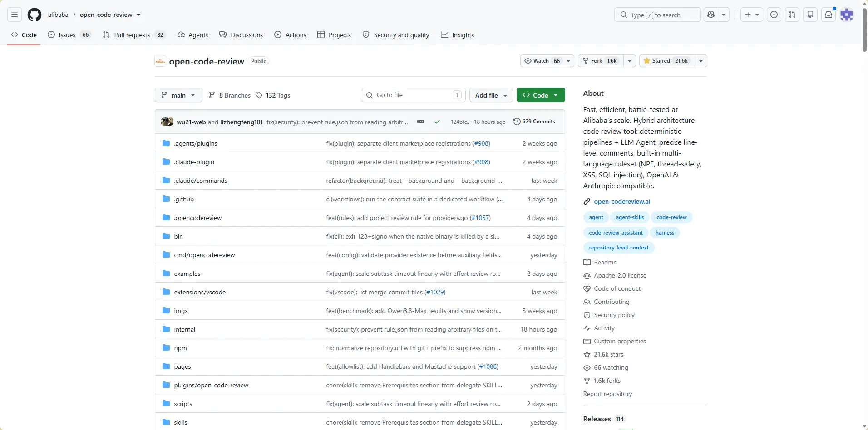This screenshot has height=430, width=868.
Task: Open pull request #1057 link
Action: [480, 218]
